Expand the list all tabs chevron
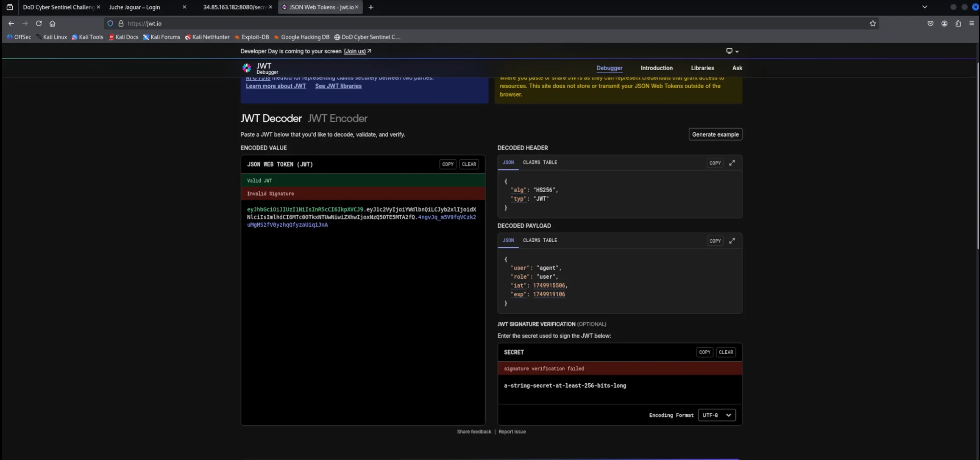 pos(924,7)
